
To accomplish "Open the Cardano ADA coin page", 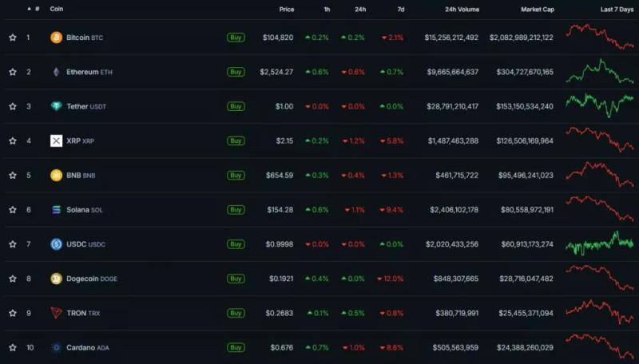I will 88,348.
